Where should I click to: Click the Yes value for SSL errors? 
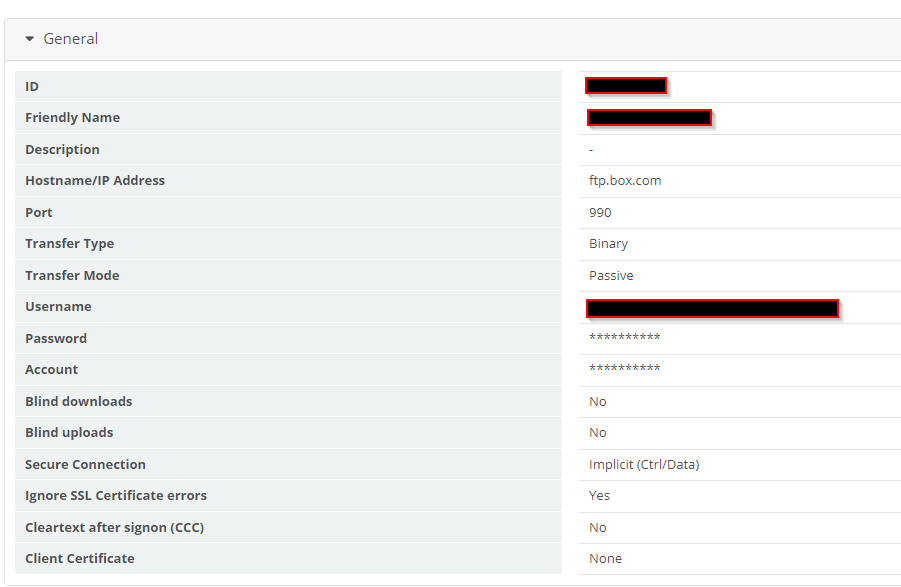click(599, 496)
